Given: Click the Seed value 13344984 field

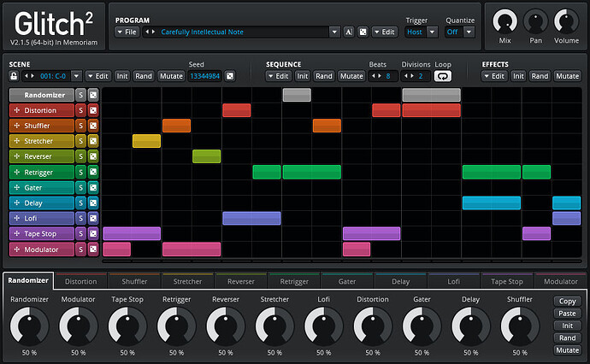Looking at the screenshot, I should click(204, 76).
